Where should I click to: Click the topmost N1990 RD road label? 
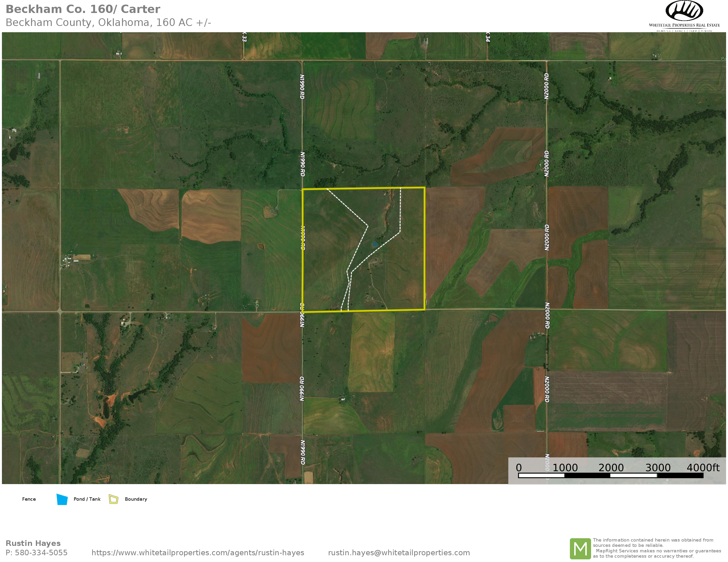[x=302, y=87]
